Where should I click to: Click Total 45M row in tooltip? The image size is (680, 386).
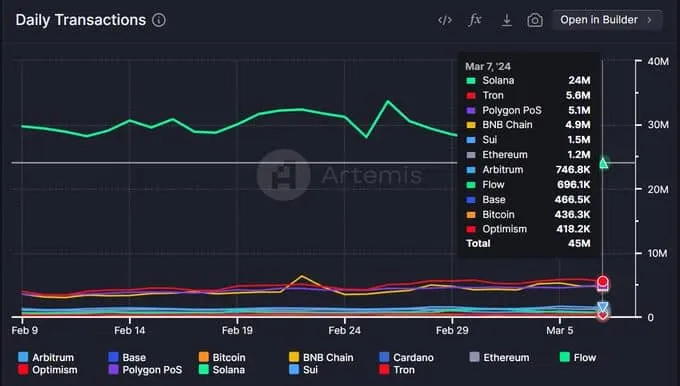pyautogui.click(x=528, y=243)
